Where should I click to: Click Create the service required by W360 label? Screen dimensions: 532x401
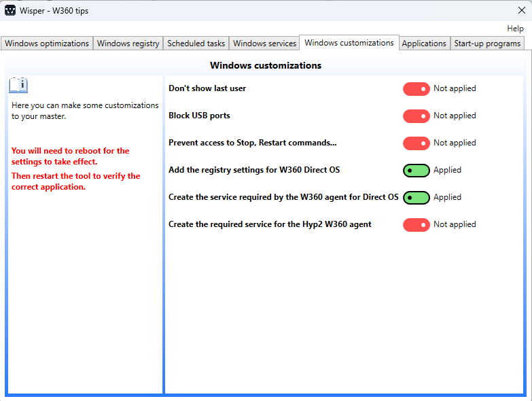click(283, 197)
